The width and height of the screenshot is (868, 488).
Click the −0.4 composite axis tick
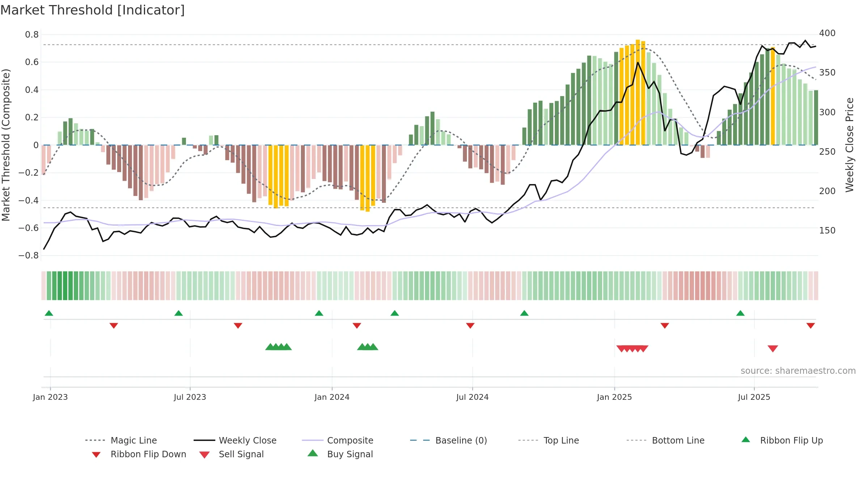29,200
